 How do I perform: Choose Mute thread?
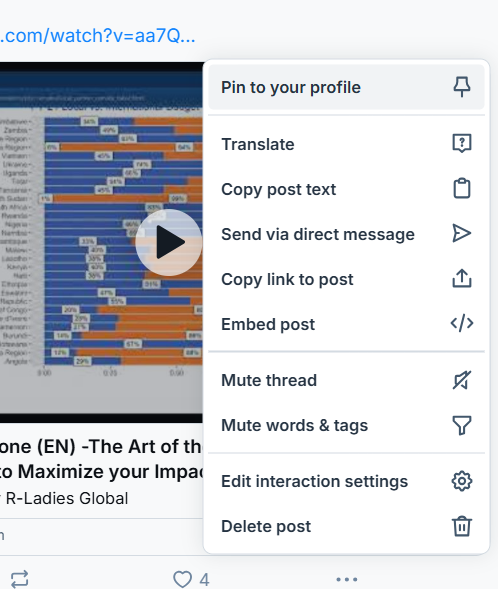(x=346, y=380)
